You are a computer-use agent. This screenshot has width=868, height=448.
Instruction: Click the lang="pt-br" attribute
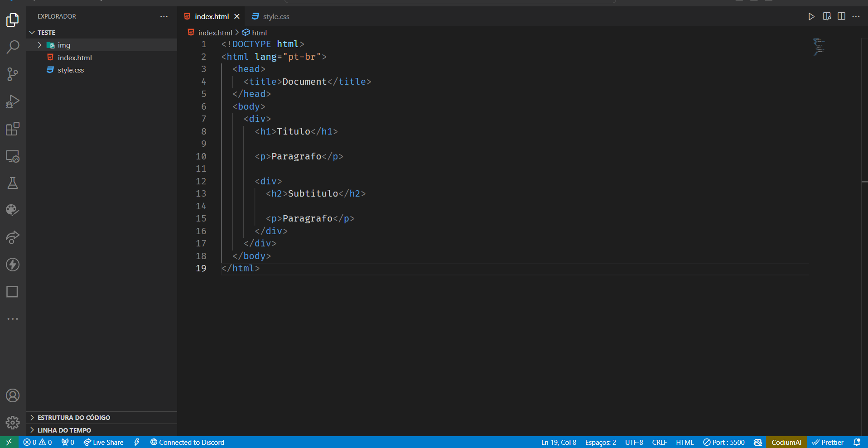(288, 57)
